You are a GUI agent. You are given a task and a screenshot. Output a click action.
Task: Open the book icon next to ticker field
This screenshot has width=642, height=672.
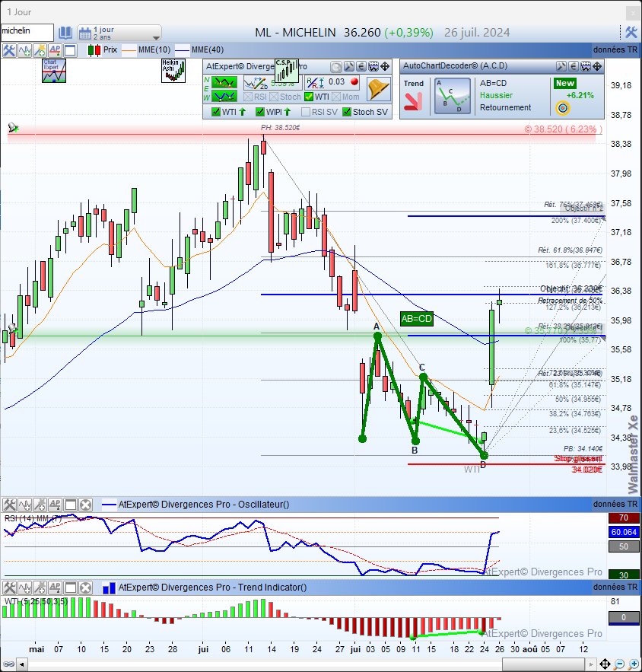(65, 33)
